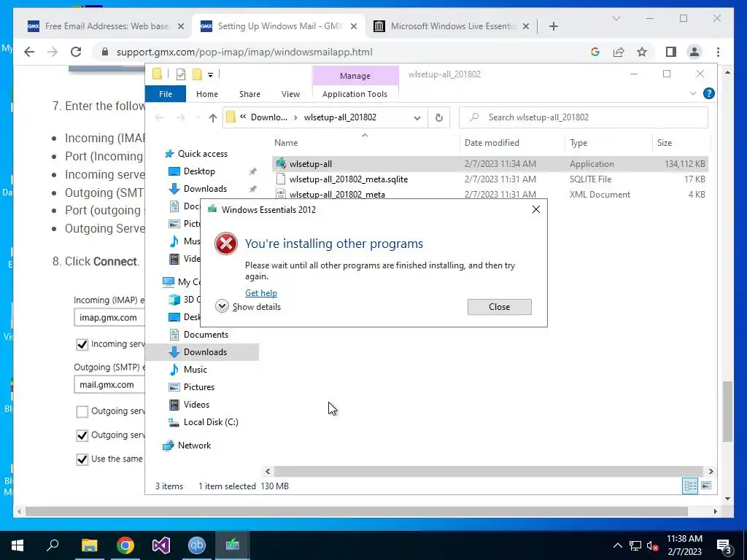Image resolution: width=747 pixels, height=560 pixels.
Task: Click the mail.gmx.com input field
Action: coord(109,385)
